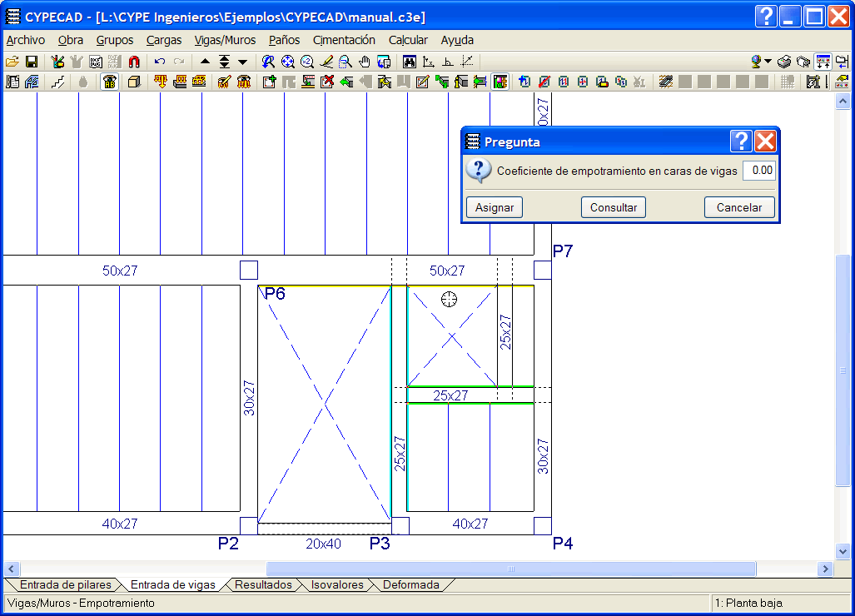
Task: Close the Pregunta dialog
Action: [766, 142]
